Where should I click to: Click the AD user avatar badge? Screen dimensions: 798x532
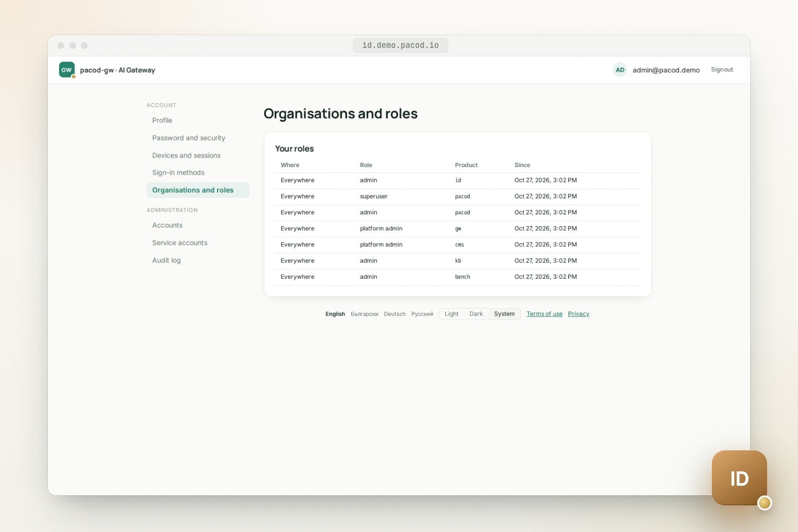point(620,70)
